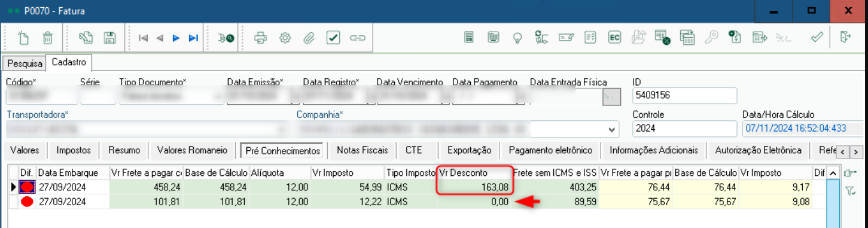This screenshot has height=228, width=868.
Task: Open the Valores Romaneio tab
Action: pos(192,150)
